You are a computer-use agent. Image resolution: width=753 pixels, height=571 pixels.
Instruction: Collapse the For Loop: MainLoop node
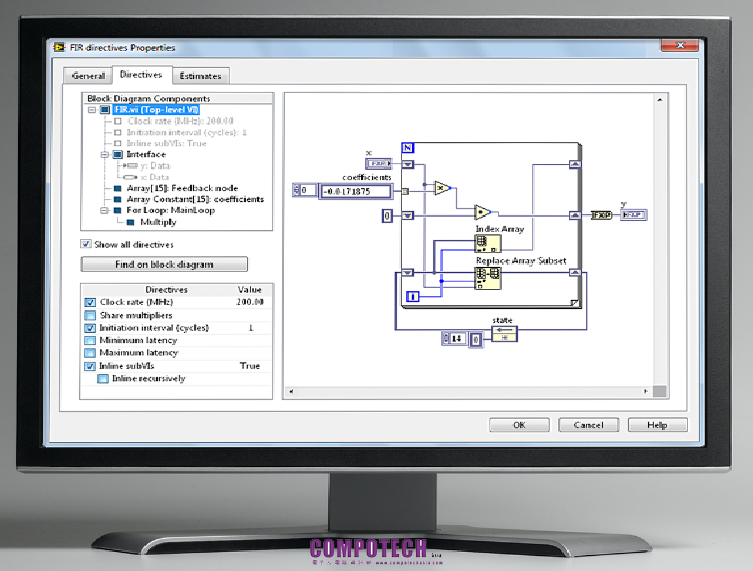point(104,210)
